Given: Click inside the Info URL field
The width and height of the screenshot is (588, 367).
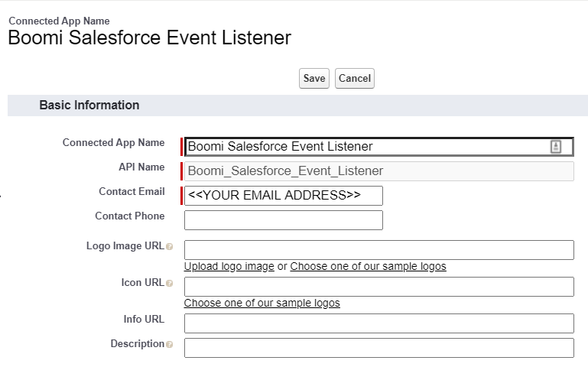Looking at the screenshot, I should [x=378, y=323].
